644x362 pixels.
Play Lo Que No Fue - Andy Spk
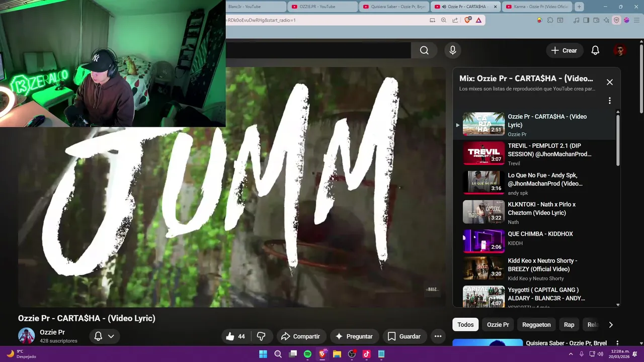[534, 183]
